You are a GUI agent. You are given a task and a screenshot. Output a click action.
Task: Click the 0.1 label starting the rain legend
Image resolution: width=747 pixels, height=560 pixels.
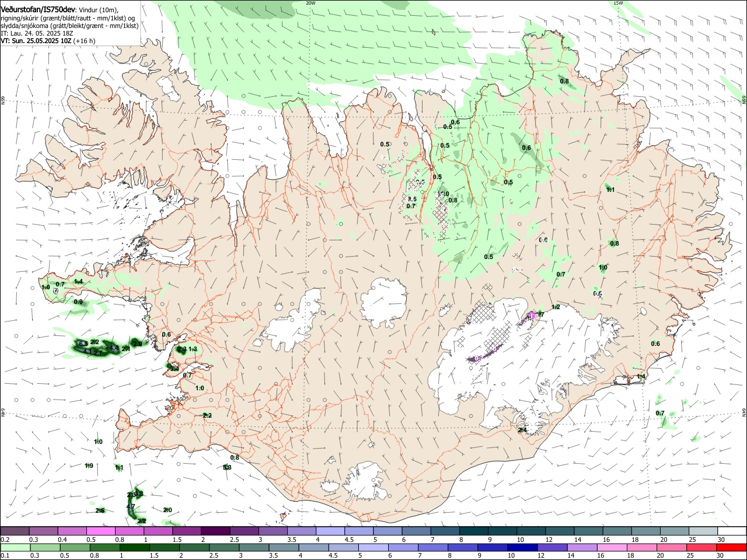click(5, 555)
